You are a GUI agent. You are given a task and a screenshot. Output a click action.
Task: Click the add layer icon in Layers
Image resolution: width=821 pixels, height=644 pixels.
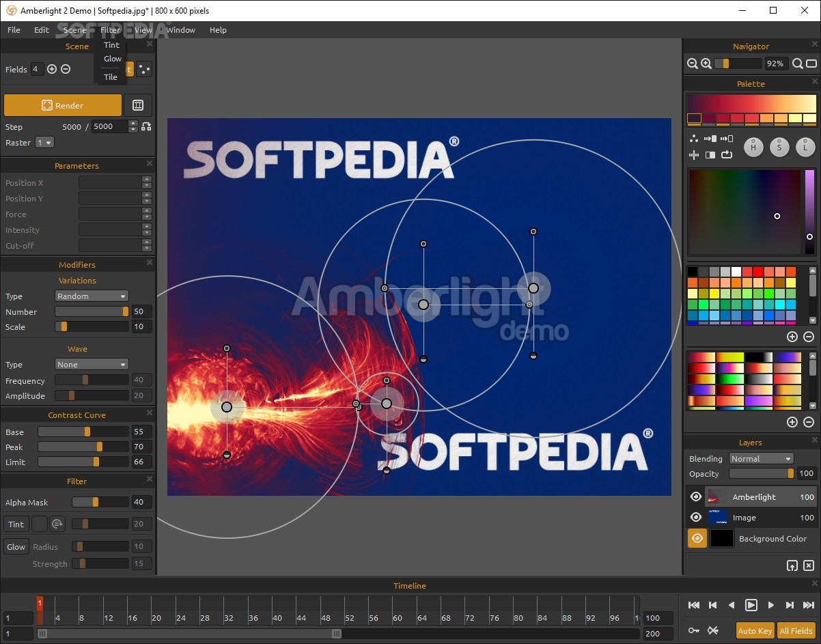coord(792,565)
